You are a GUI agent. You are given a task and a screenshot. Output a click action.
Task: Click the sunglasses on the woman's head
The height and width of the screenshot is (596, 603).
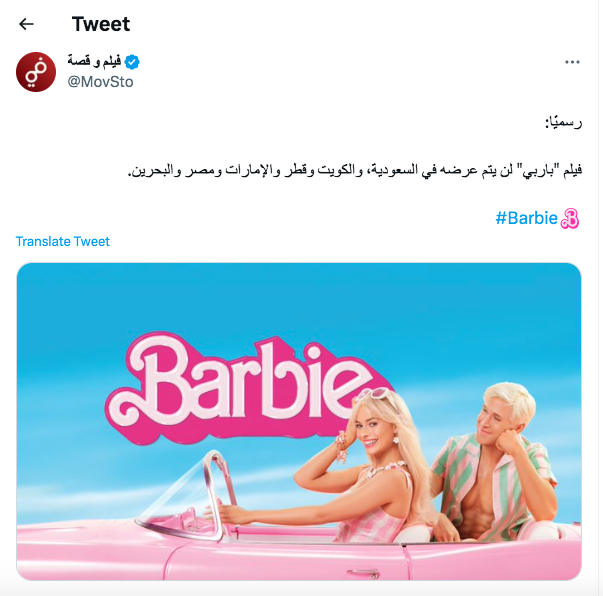pyautogui.click(x=374, y=395)
